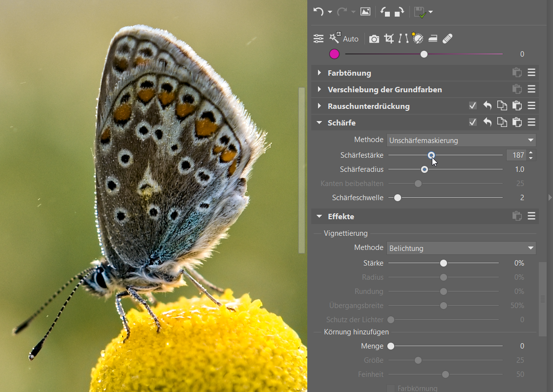Disable the Schärfe checkbox
This screenshot has height=392, width=553.
tap(472, 123)
